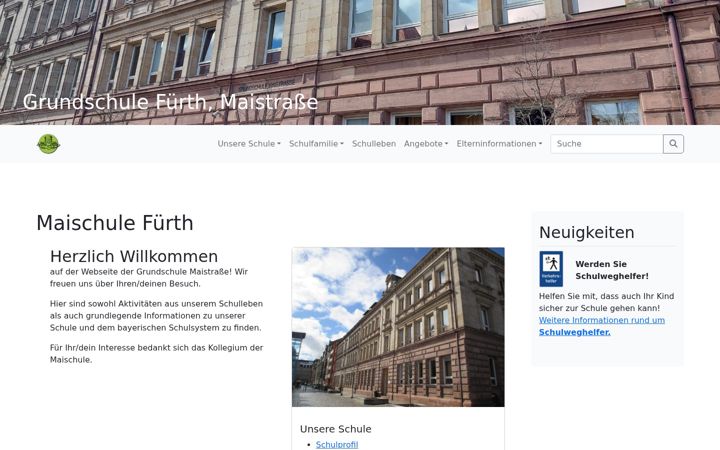This screenshot has width=720, height=450.
Task: Click the Maischule Fürth heading
Action: click(115, 223)
